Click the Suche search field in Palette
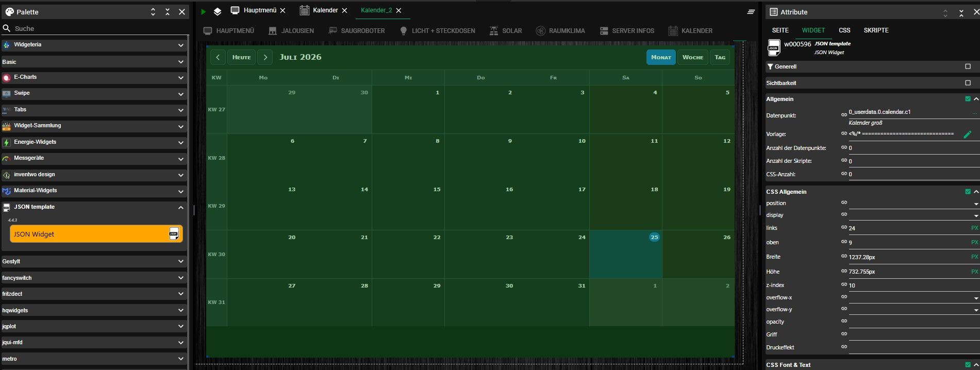 tap(101, 29)
